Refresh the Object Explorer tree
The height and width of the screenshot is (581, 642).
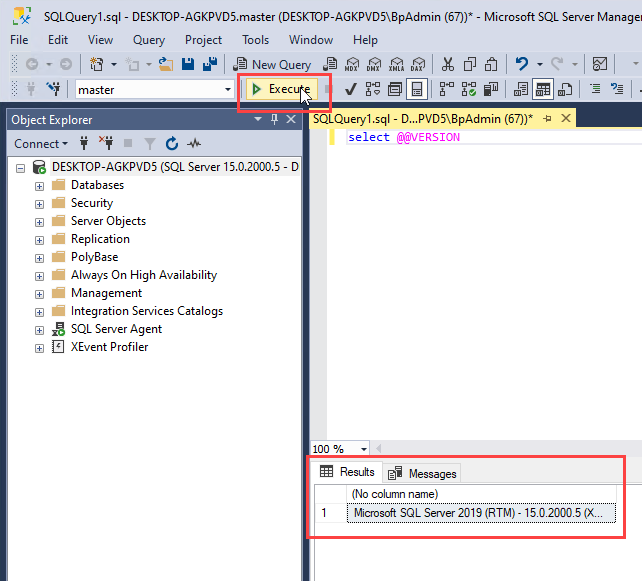click(172, 143)
